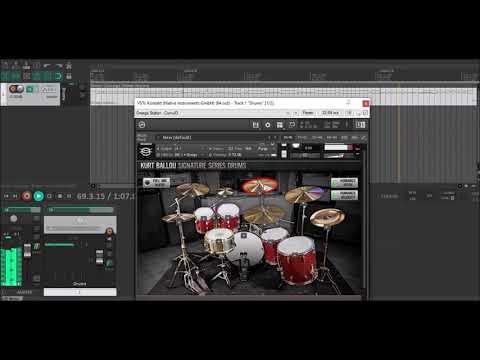This screenshot has width=480, height=360.
Task: Click the red record button in transport
Action: tap(27, 196)
